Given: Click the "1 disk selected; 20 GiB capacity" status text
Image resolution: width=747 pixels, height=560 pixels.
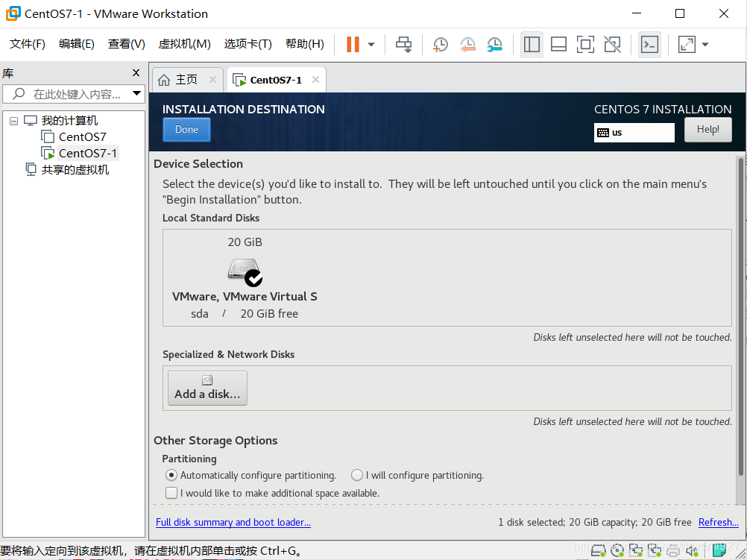Looking at the screenshot, I should (x=595, y=523).
